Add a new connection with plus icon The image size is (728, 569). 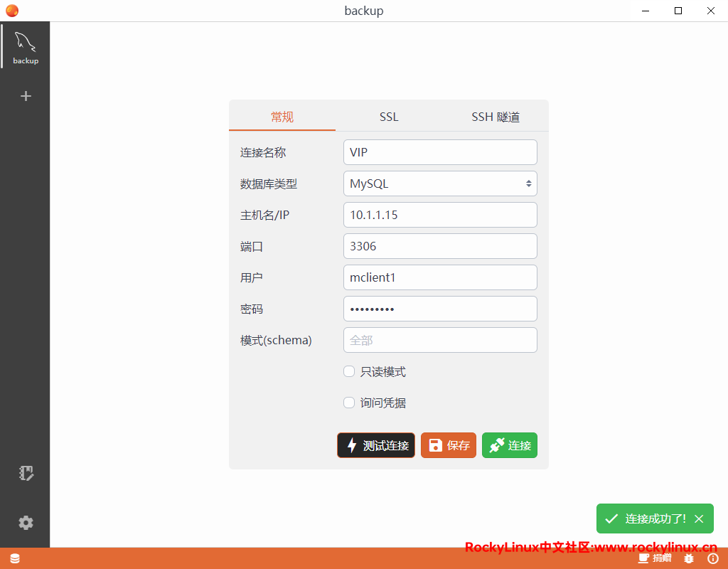[x=26, y=96]
